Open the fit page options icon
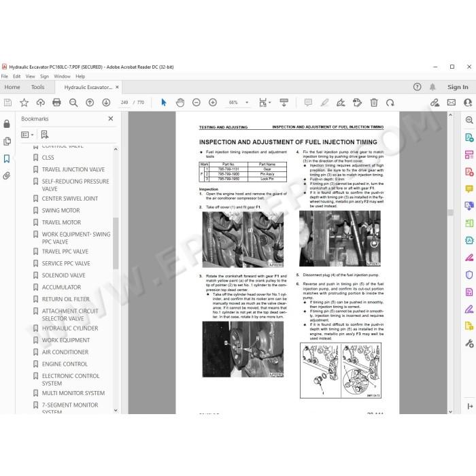This screenshot has width=476, height=476. tap(265, 103)
